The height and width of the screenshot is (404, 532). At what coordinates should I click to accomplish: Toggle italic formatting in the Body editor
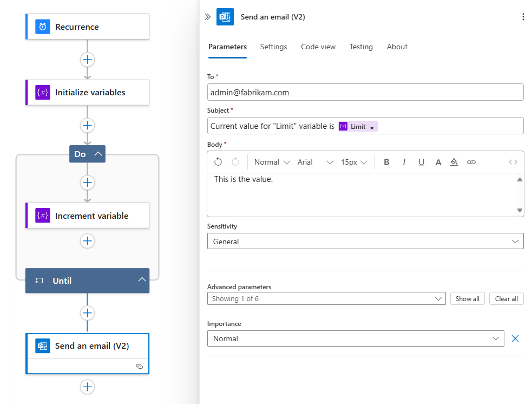tap(404, 162)
